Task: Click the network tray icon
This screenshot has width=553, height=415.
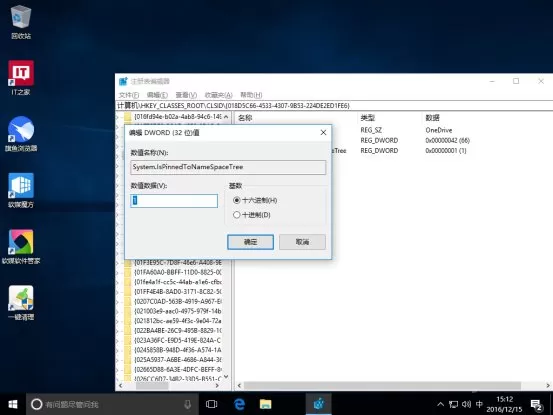Action: 453,404
